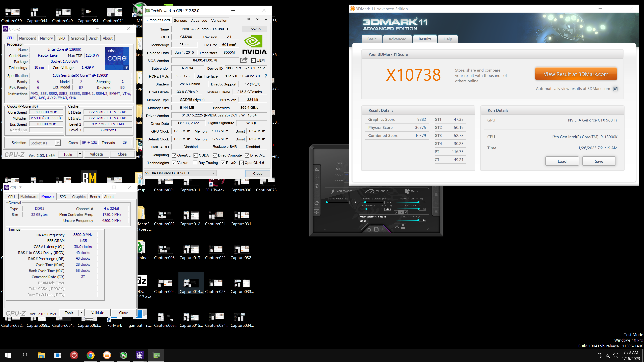Click the save floppy icon in overclock tool
644x362 pixels.
(376, 230)
